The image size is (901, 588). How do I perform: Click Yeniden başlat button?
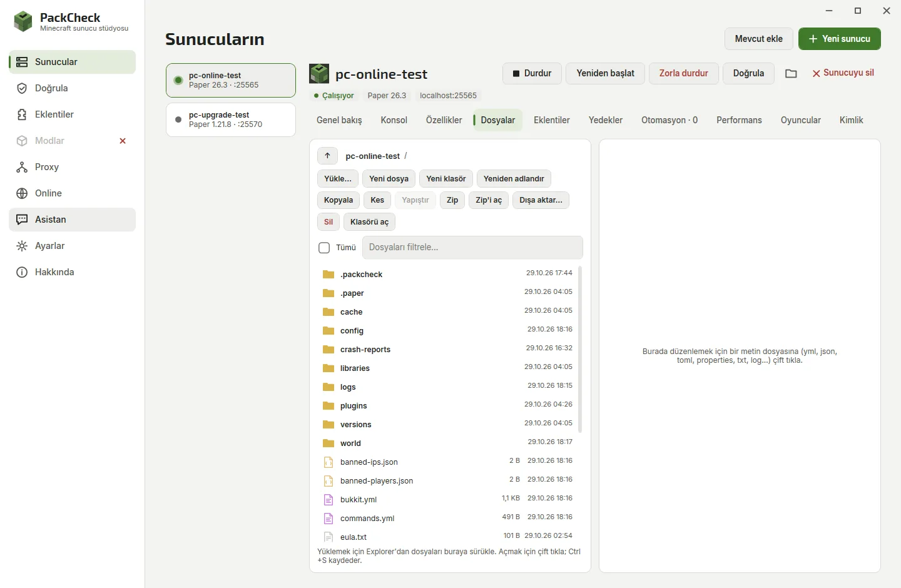tap(605, 73)
